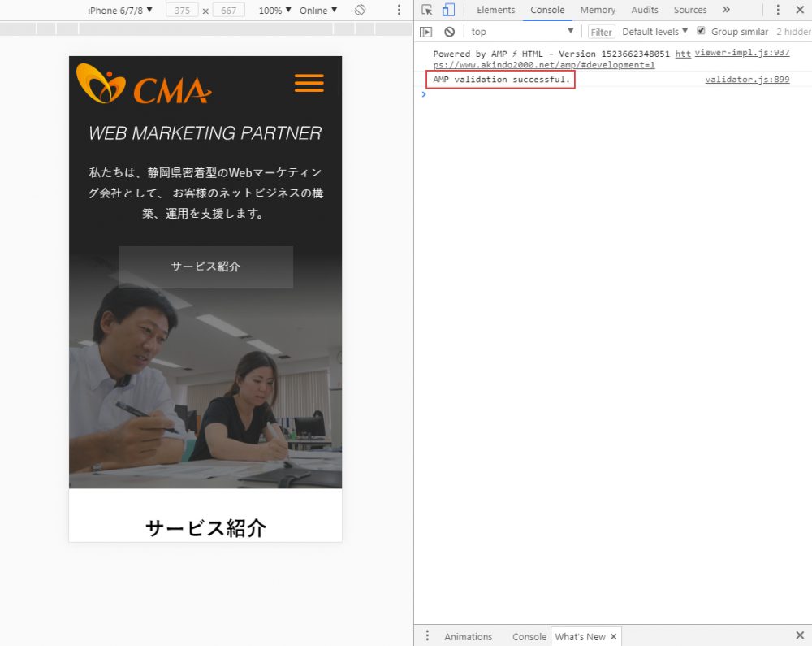
Task: Open the orange hamburger menu on the page
Action: (x=309, y=83)
